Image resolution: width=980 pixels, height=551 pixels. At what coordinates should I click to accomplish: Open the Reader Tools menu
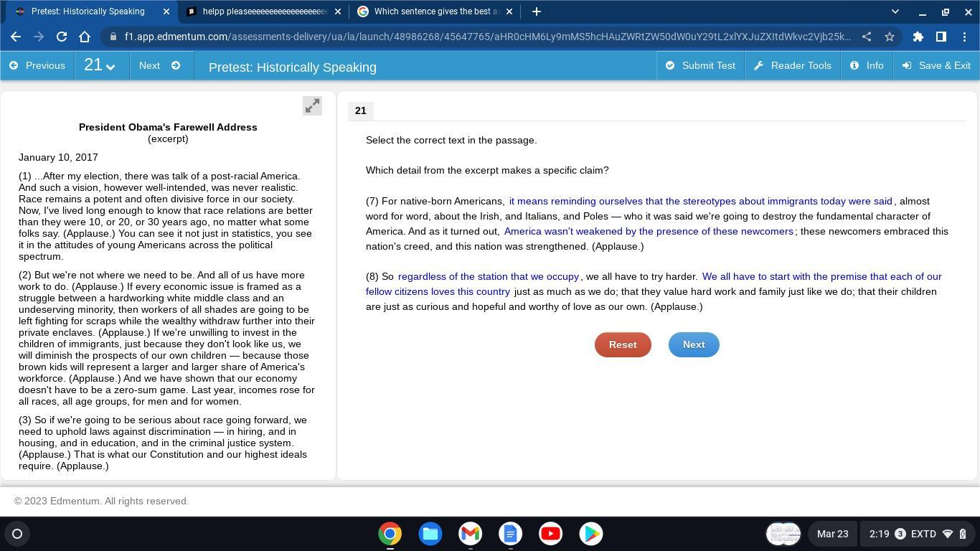pyautogui.click(x=793, y=65)
